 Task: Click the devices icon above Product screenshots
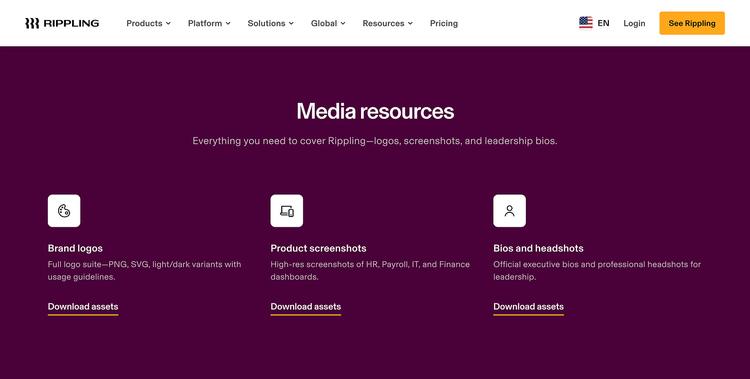pos(287,211)
